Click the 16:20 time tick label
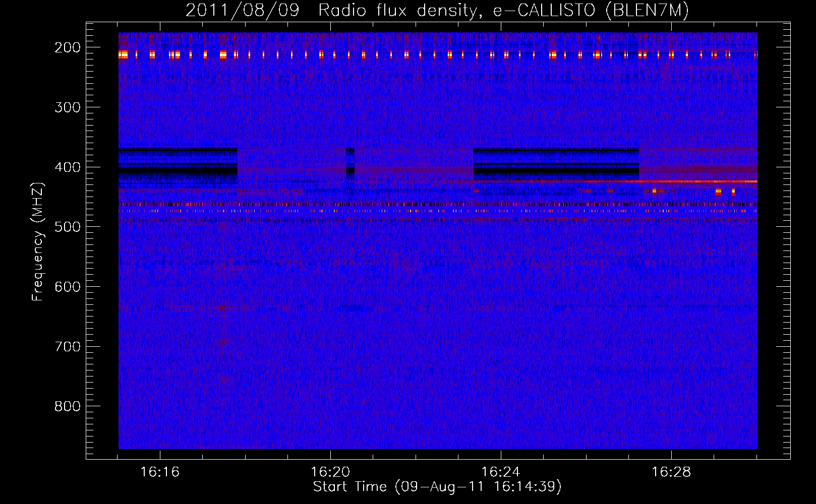The image size is (816, 504). (x=330, y=472)
